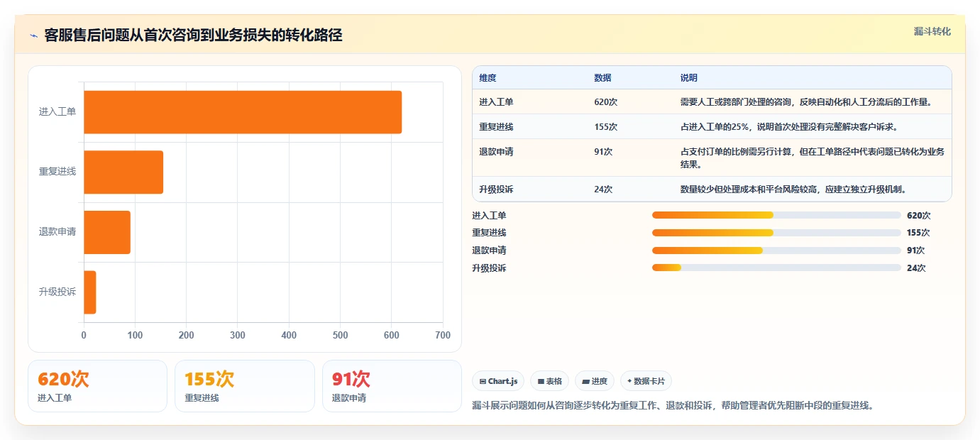Click the 进入工单 progress bar showing 620次

pyautogui.click(x=776, y=215)
